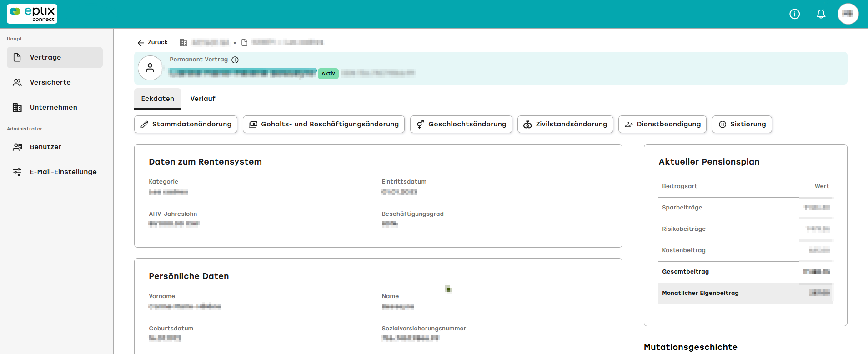Click the Haupt section label in sidebar
Screen dimensions: 868x354
(x=15, y=39)
